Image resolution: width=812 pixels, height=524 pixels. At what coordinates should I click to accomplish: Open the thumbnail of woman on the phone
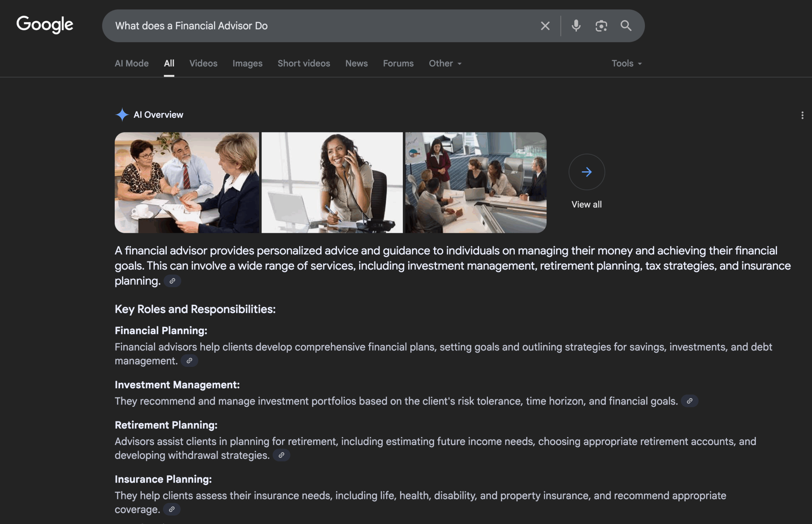(x=332, y=183)
